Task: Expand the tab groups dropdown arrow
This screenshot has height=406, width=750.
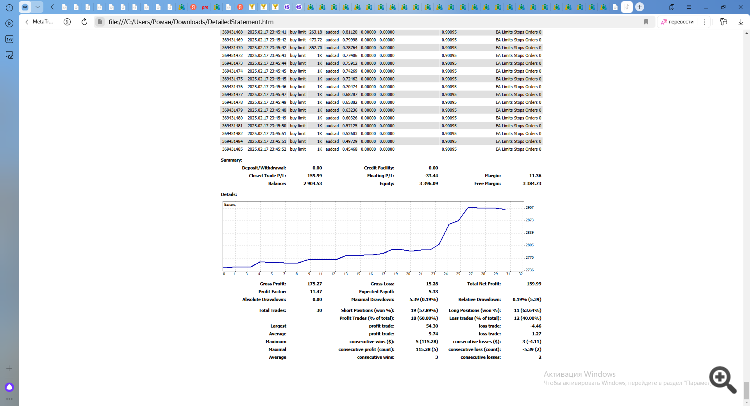Action: pos(37,7)
